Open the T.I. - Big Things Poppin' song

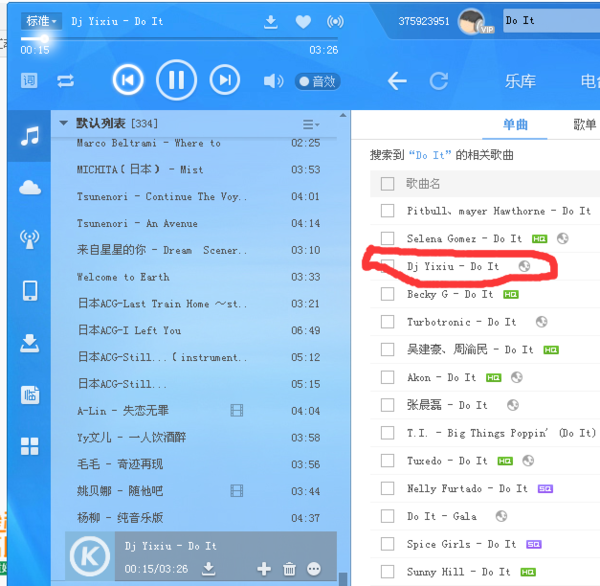(501, 433)
